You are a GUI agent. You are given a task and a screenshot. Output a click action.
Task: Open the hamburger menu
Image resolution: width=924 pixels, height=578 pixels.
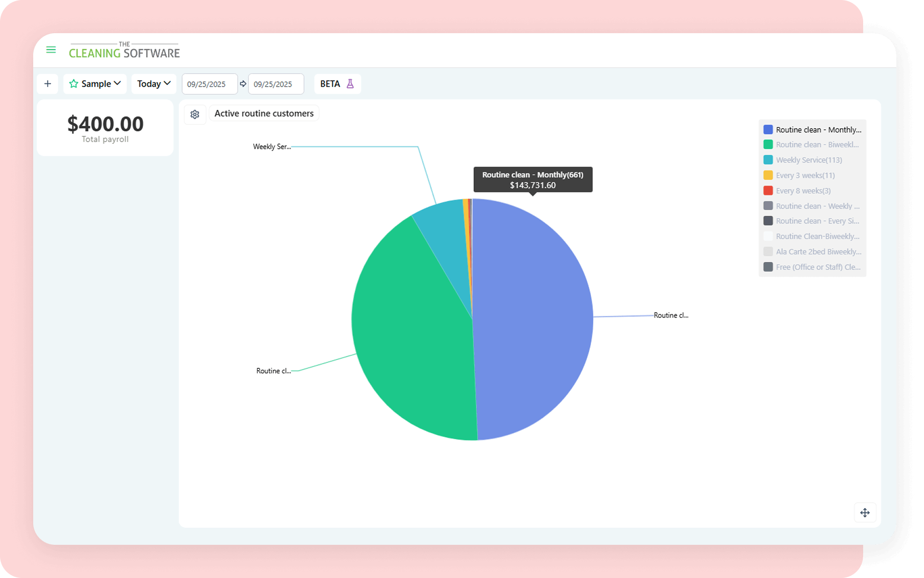coord(51,50)
